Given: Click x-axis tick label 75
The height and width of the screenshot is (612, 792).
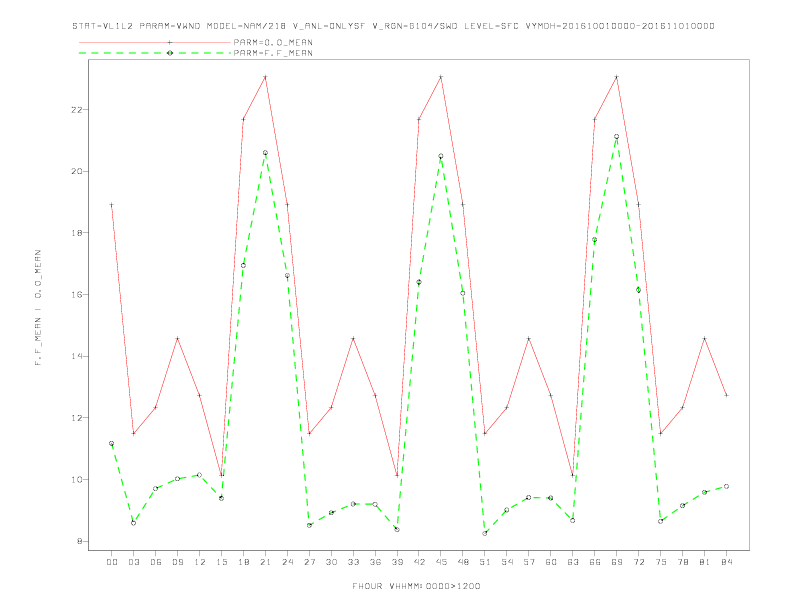Looking at the screenshot, I should [x=661, y=562].
